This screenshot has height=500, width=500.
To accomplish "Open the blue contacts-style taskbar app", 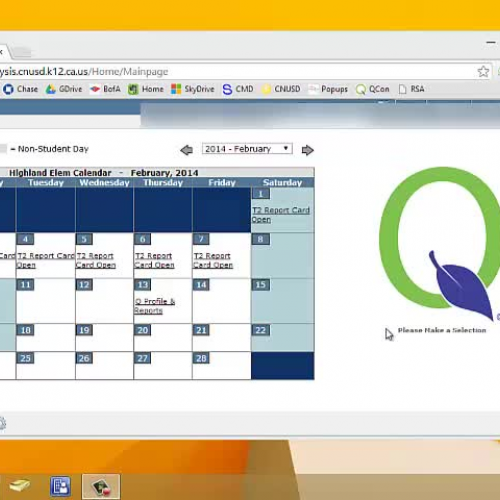I will pyautogui.click(x=60, y=486).
